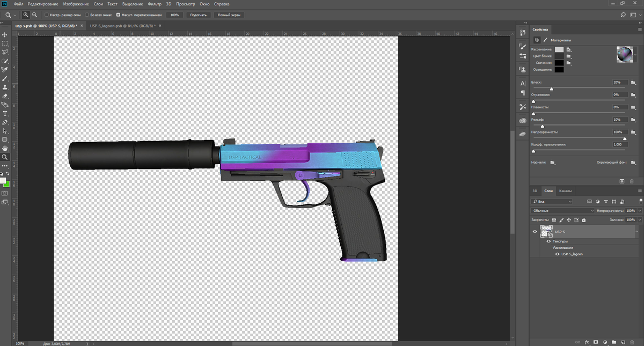The height and width of the screenshot is (346, 644).
Task: Select the Hand tool
Action: 5,148
